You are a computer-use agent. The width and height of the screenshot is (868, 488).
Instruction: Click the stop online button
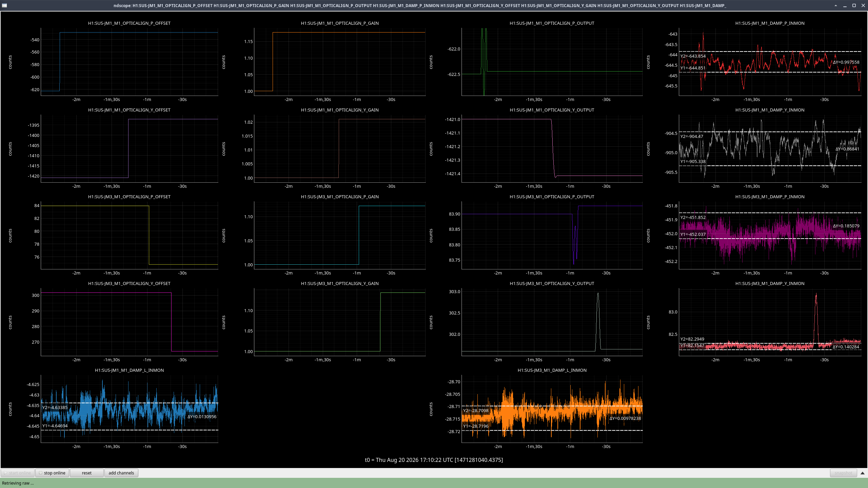coord(52,473)
